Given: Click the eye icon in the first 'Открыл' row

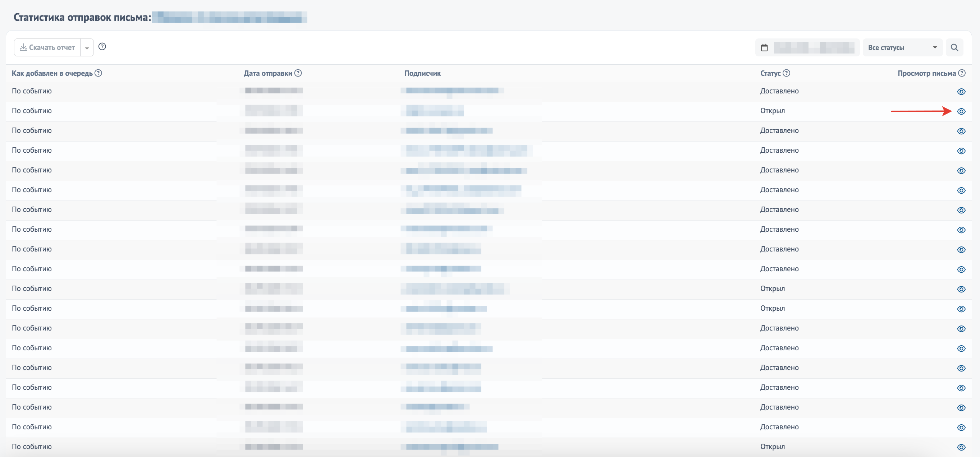Looking at the screenshot, I should (961, 111).
